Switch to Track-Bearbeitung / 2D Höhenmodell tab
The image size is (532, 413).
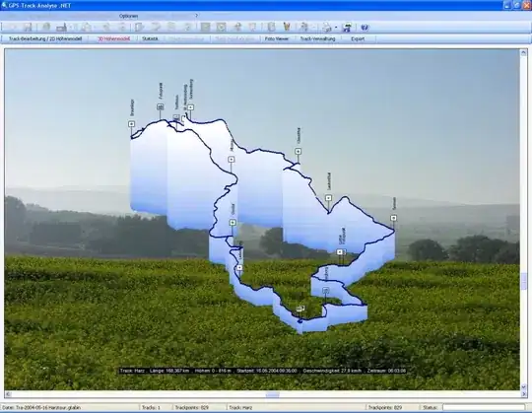click(x=45, y=38)
